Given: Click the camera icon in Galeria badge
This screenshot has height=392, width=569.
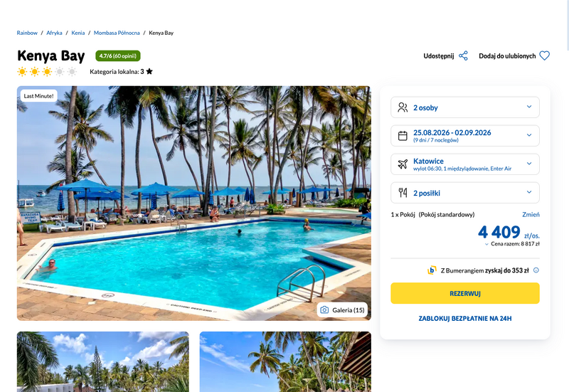Looking at the screenshot, I should pyautogui.click(x=324, y=310).
